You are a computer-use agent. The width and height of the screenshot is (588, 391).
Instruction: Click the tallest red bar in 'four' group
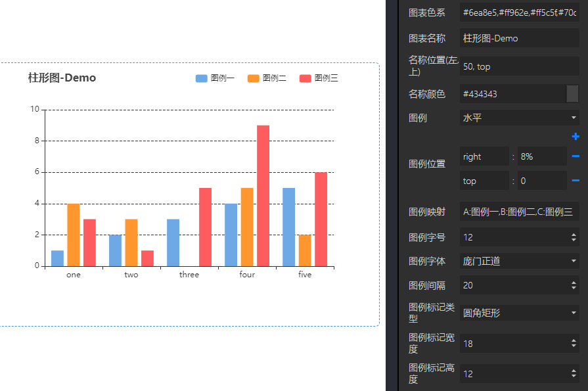coord(263,195)
